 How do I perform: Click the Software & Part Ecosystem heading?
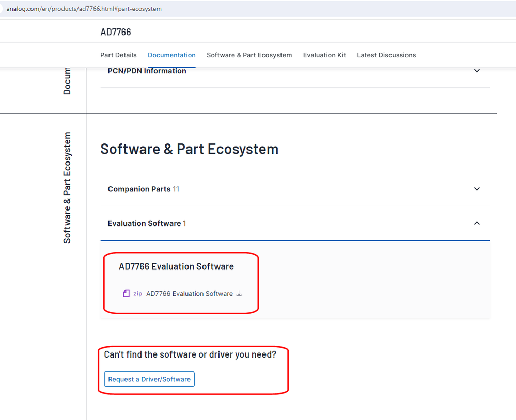click(189, 149)
